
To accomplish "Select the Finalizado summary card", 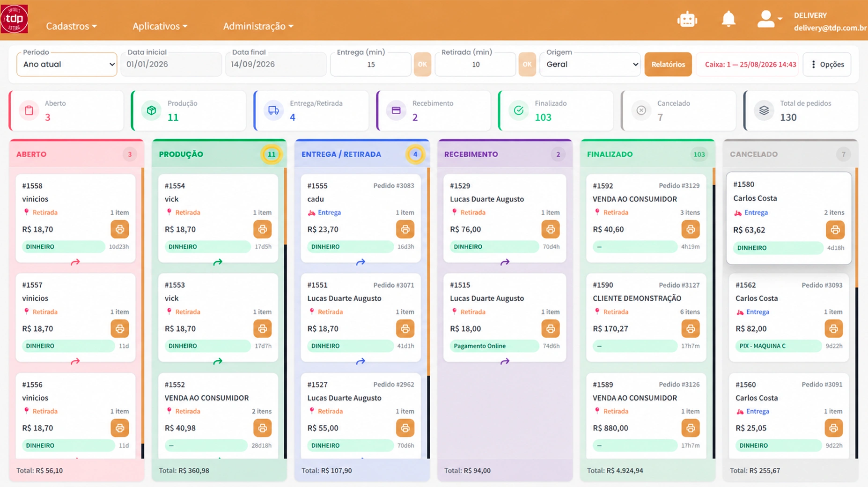I will point(556,110).
